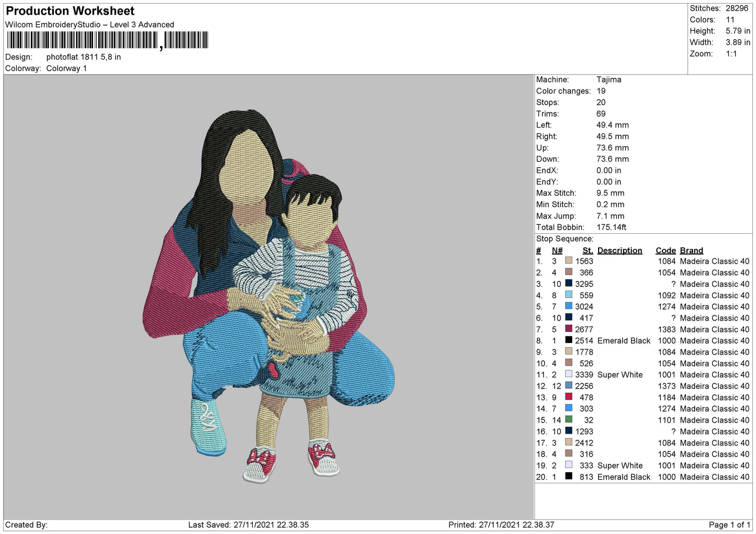The height and width of the screenshot is (534, 756).
Task: Click the steel blue swatch in stop row 12
Action: pyautogui.click(x=568, y=385)
